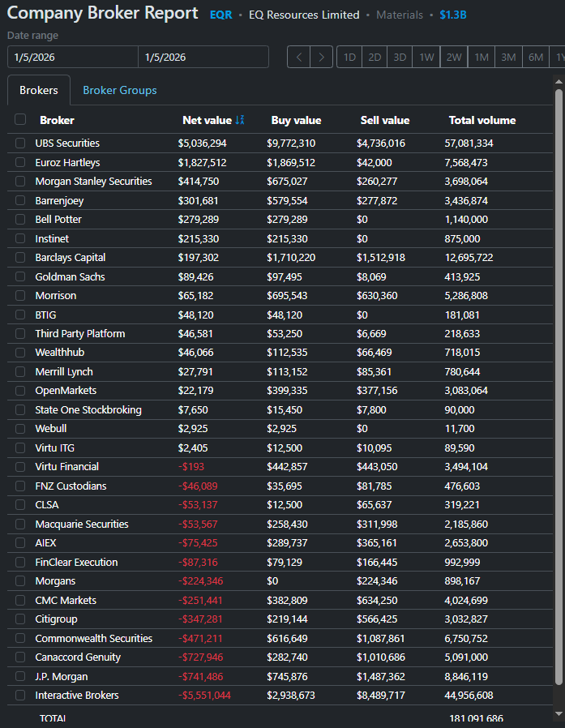Click the State One Stockbroking broker name
The image size is (565, 728).
pos(88,409)
